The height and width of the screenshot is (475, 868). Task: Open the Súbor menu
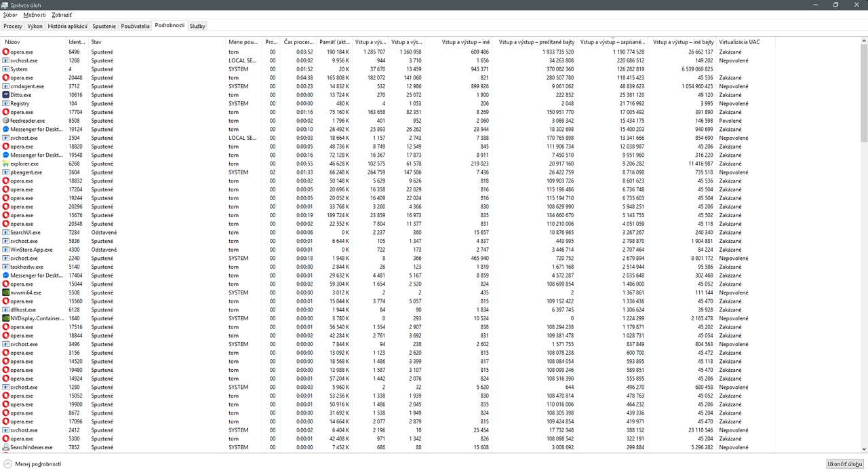tap(10, 14)
